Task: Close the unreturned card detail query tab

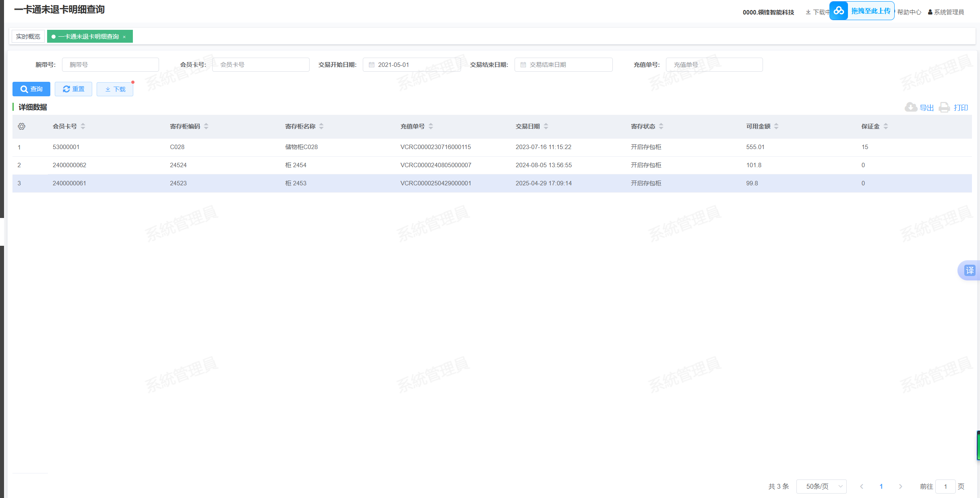Action: [124, 37]
